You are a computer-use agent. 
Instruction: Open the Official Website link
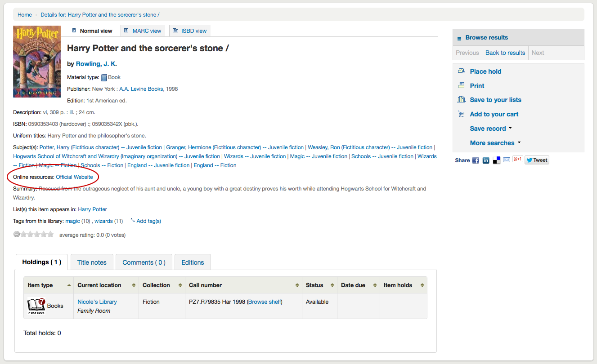tap(74, 177)
